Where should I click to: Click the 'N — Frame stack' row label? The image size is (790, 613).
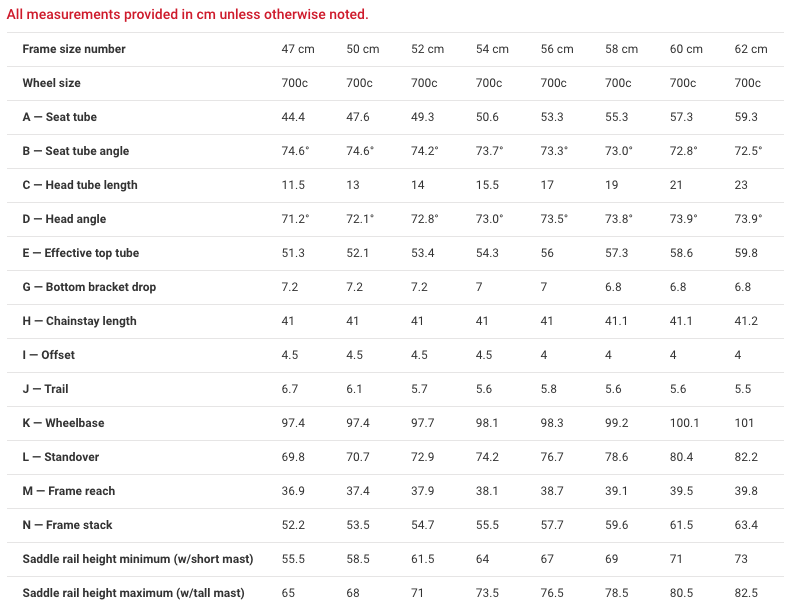[x=67, y=525]
